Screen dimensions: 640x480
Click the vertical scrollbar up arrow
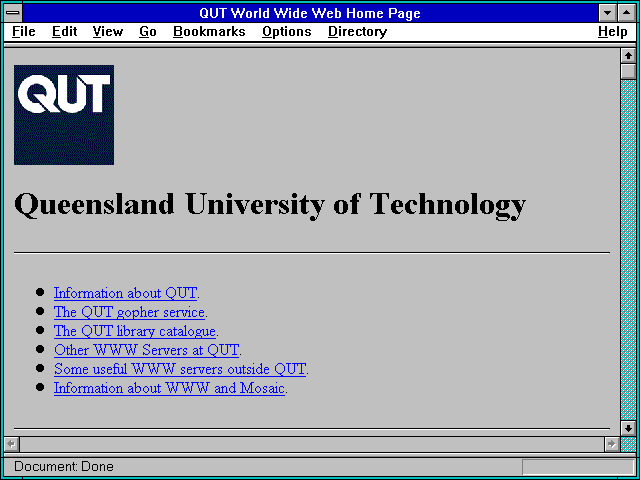point(628,56)
